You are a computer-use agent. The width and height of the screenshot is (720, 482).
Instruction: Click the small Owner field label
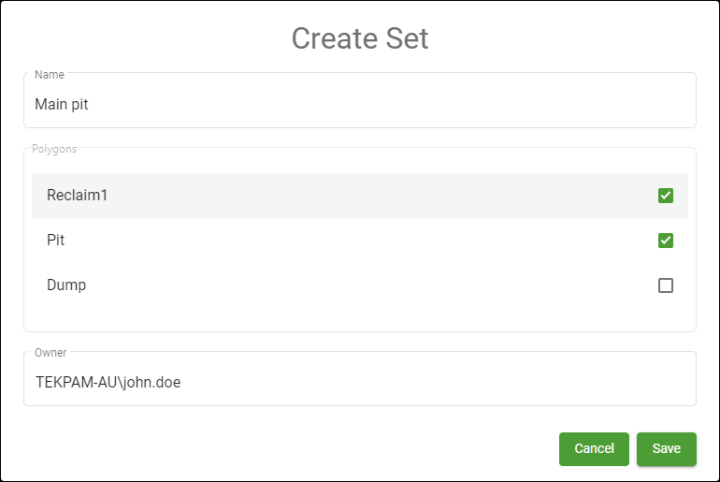pos(49,352)
